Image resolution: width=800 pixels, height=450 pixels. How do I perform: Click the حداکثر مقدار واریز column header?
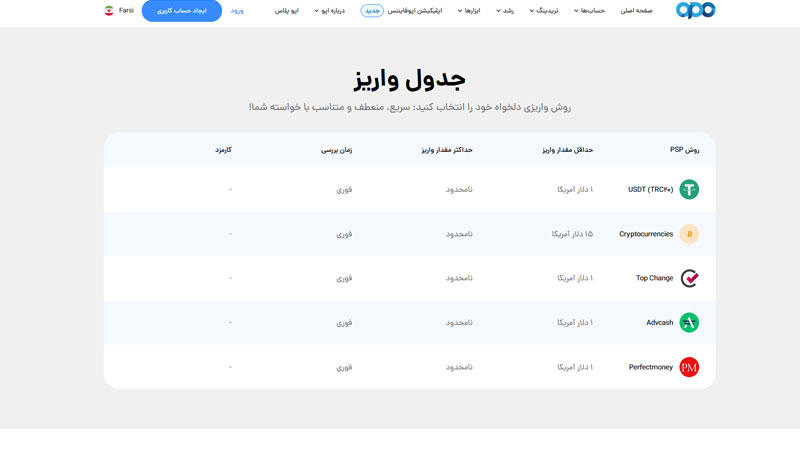[x=447, y=149]
